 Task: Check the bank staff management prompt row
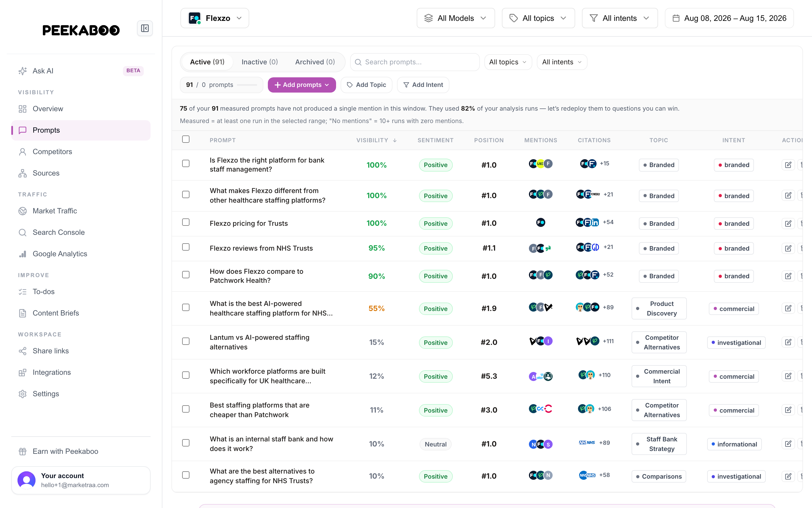(186, 164)
